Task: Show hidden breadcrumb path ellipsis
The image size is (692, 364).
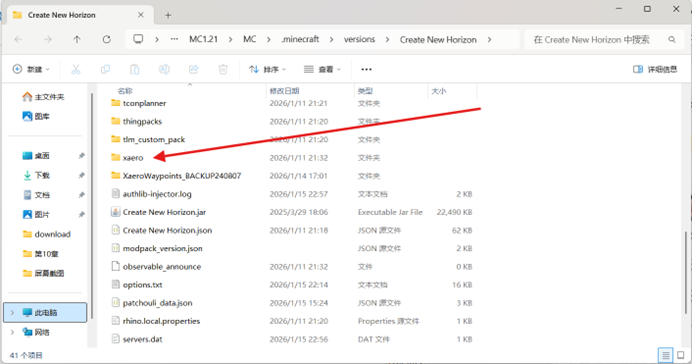Action: (174, 39)
